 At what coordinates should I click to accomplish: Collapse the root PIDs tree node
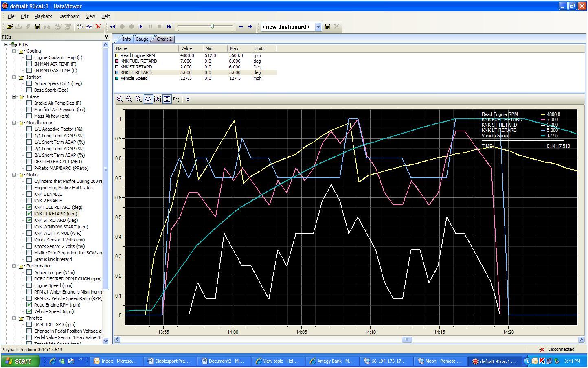coord(6,44)
